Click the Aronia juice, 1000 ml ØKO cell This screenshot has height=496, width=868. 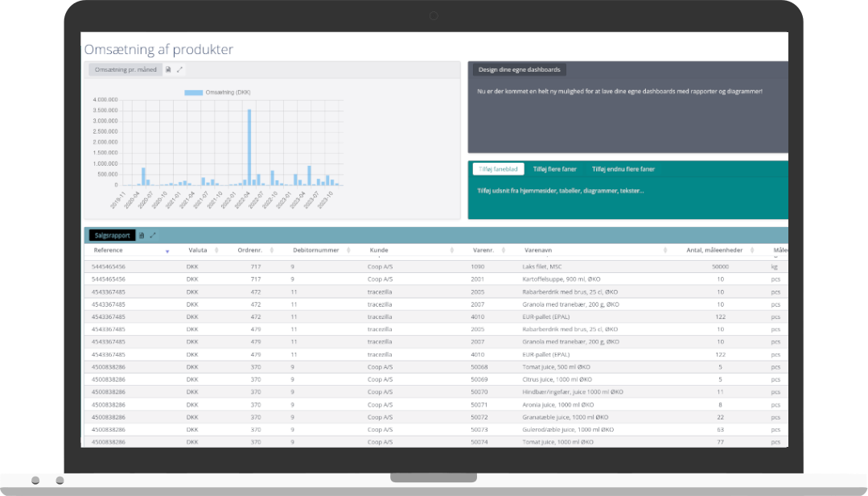click(x=558, y=405)
